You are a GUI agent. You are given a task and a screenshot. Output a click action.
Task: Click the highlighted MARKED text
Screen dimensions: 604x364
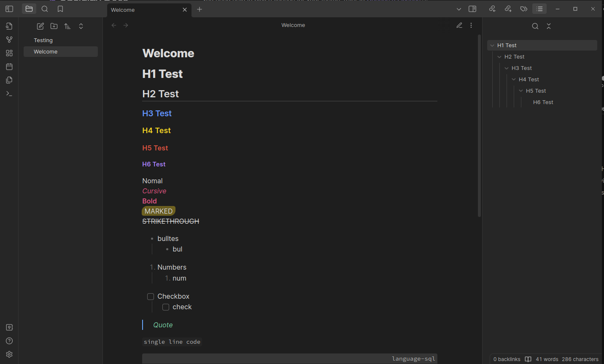pos(159,211)
